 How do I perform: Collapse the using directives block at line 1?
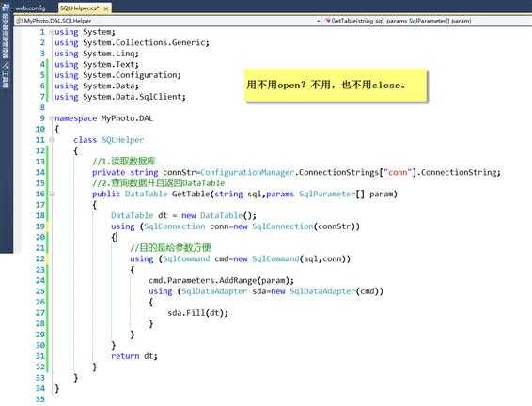point(52,32)
